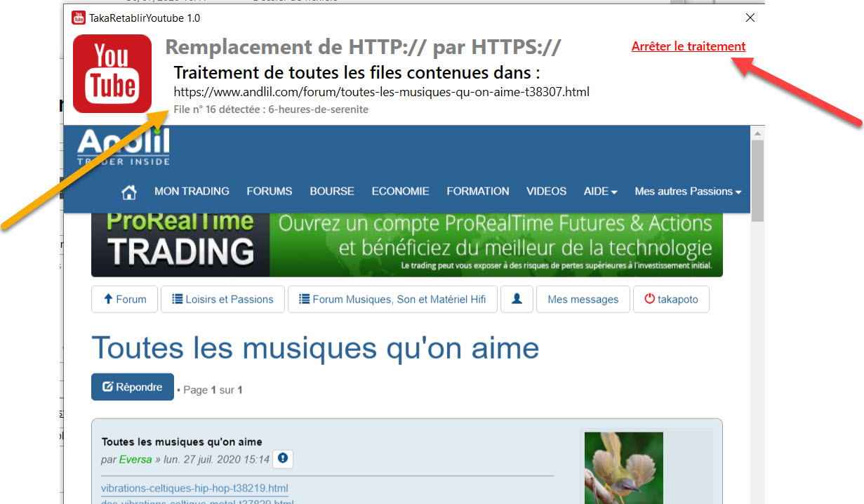Open ECONOMIE menu item
This screenshot has height=504, width=864.
pos(400,192)
